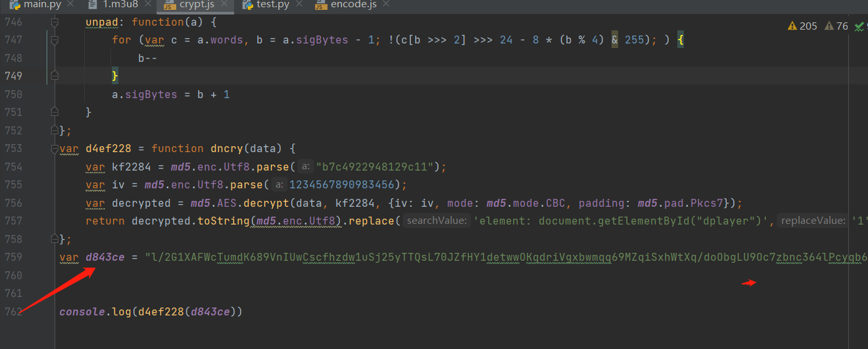Click fold end marker at line 752
868x349 pixels.
[55, 130]
